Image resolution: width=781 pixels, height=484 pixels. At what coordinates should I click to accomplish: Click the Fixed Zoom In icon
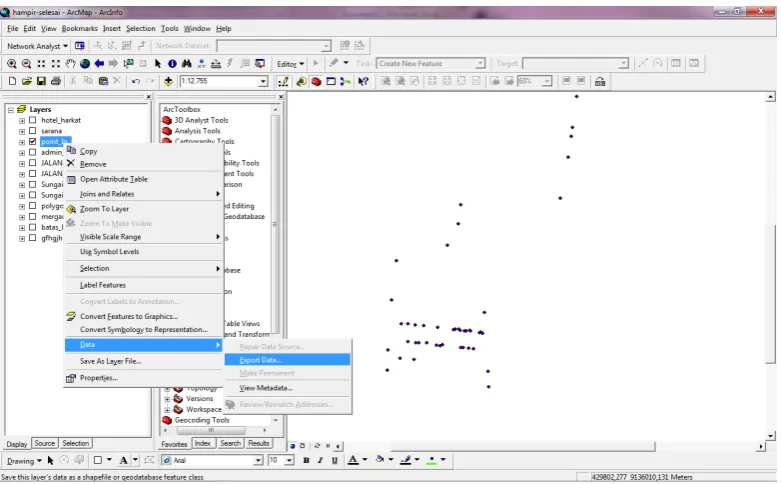coord(41,64)
